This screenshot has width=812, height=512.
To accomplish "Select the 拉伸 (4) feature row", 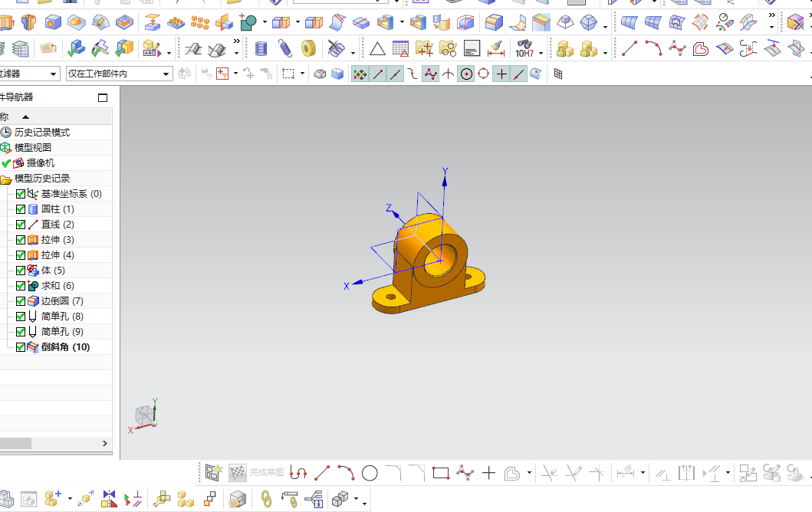I will [x=56, y=255].
